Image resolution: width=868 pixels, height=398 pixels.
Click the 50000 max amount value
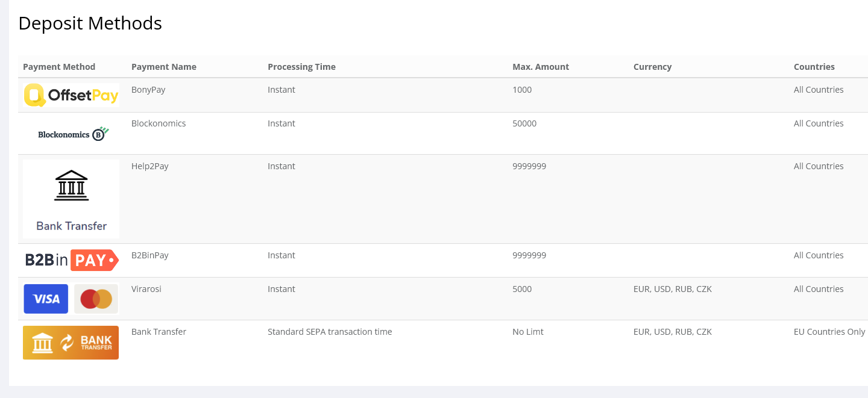point(524,123)
